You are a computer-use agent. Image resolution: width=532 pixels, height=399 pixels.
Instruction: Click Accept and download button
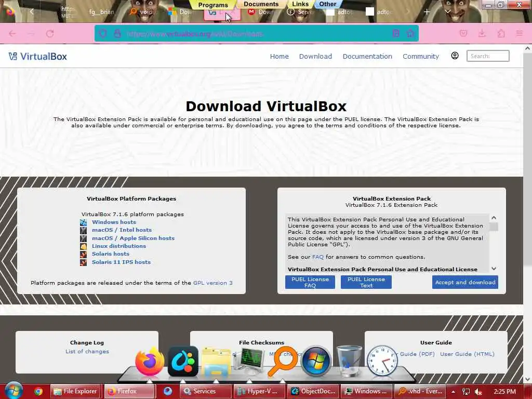[465, 282]
